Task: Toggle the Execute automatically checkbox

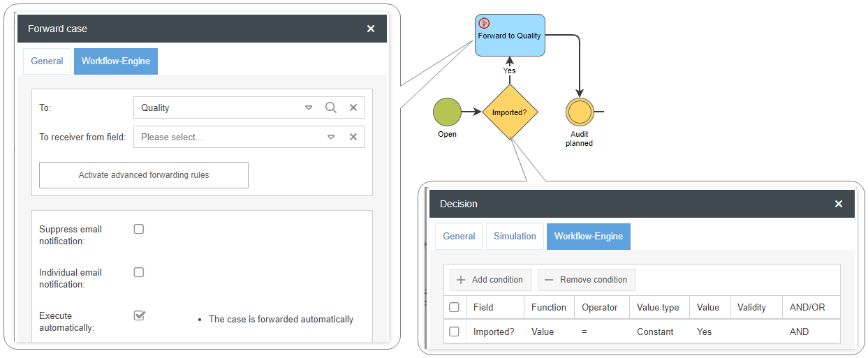Action: point(139,315)
